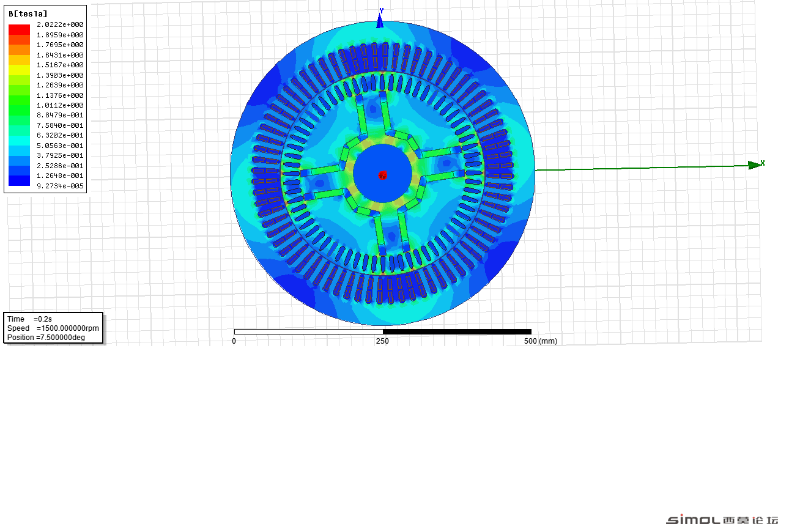789x532 pixels.
Task: Click the legend value 7.5840e-001
Action: click(x=60, y=125)
